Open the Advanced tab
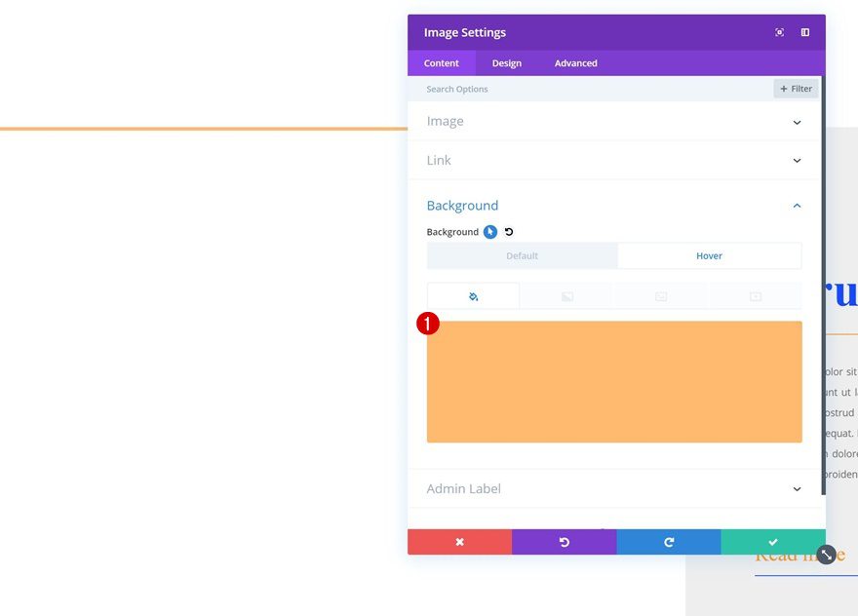858x616 pixels. coord(575,62)
